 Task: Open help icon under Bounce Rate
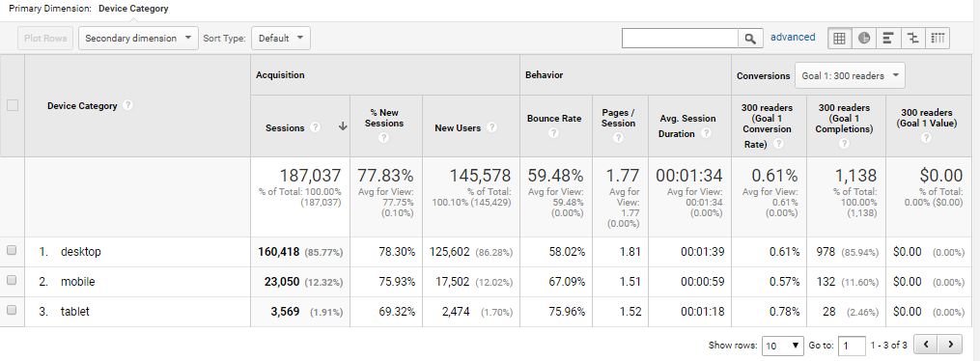coord(553,133)
